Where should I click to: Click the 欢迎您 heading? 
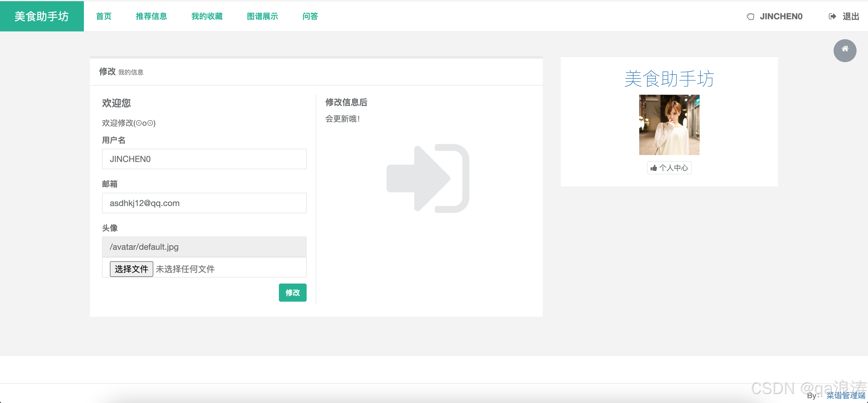point(116,103)
